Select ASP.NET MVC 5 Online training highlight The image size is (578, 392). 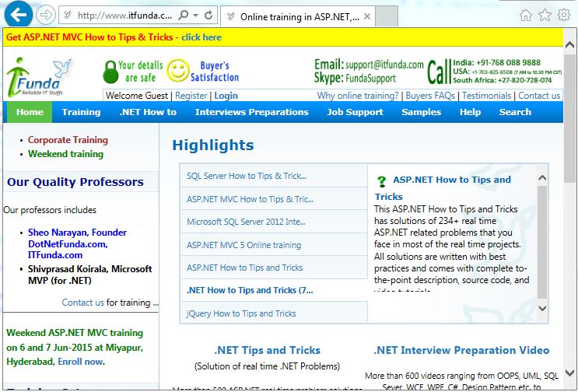coord(274,245)
